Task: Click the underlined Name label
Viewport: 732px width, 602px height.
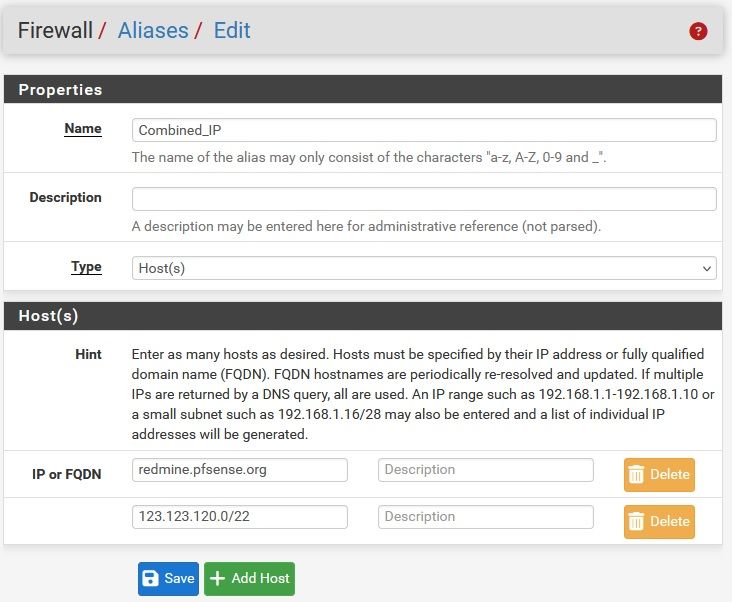Action: click(x=83, y=128)
